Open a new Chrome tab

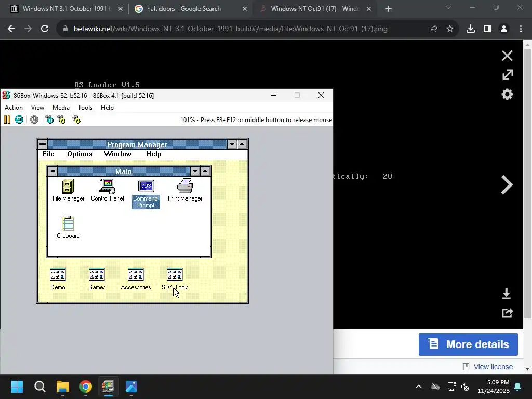tap(389, 9)
